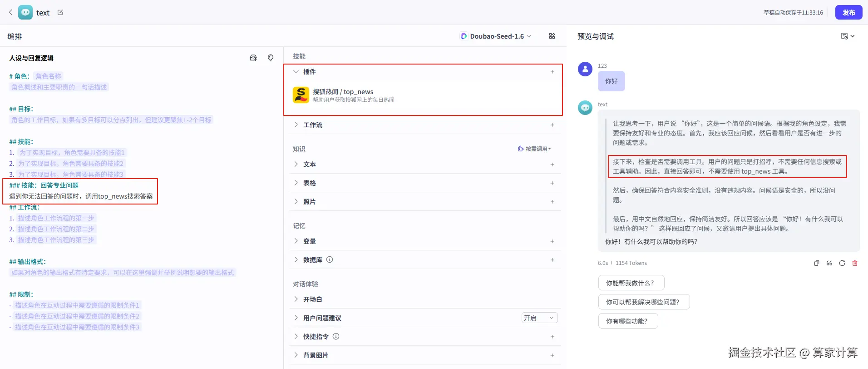Click the info icon next to 快捷指令
Image resolution: width=868 pixels, height=369 pixels.
coord(336,337)
